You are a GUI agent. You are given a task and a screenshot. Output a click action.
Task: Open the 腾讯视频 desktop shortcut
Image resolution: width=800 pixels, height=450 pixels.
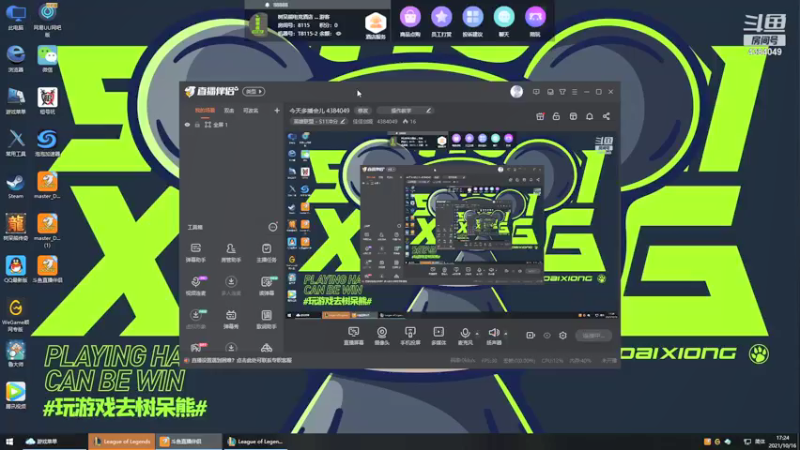[15, 395]
